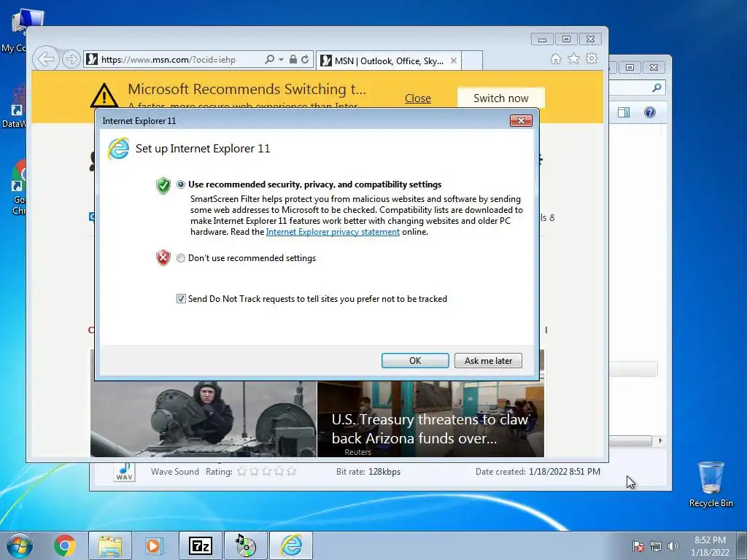Open the tank soldier news image
747x560 pixels.
[x=204, y=419]
